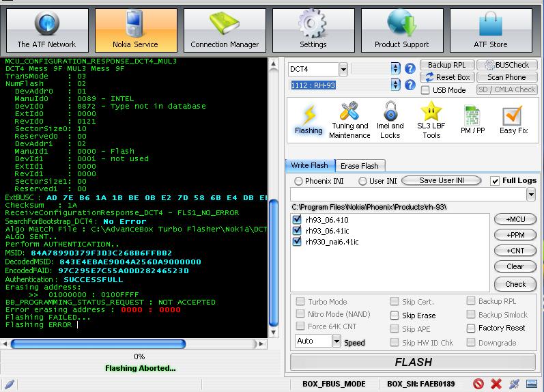Toggle USB Mode checkbox
The width and height of the screenshot is (544, 392).
(425, 90)
